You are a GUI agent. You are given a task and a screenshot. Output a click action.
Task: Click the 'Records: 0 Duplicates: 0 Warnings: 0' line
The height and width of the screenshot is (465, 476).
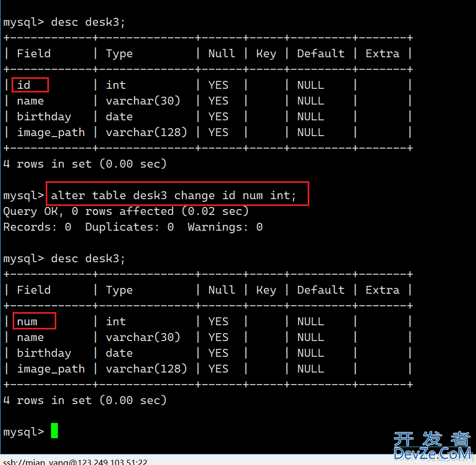(x=133, y=227)
